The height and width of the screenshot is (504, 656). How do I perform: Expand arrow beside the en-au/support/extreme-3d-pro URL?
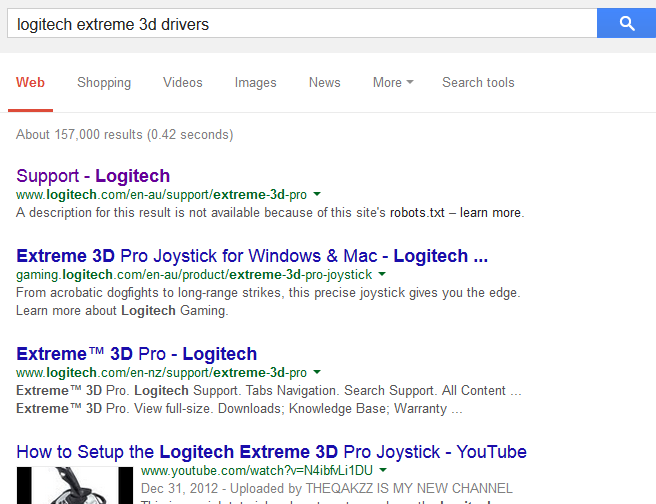(x=316, y=194)
